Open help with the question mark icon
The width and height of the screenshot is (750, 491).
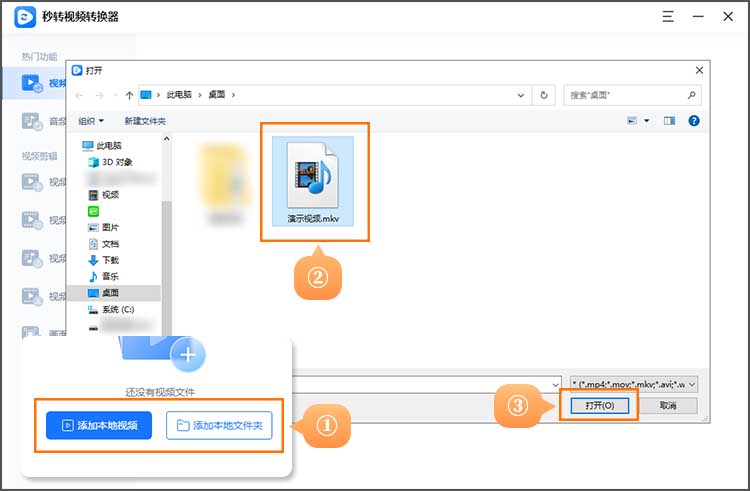694,120
